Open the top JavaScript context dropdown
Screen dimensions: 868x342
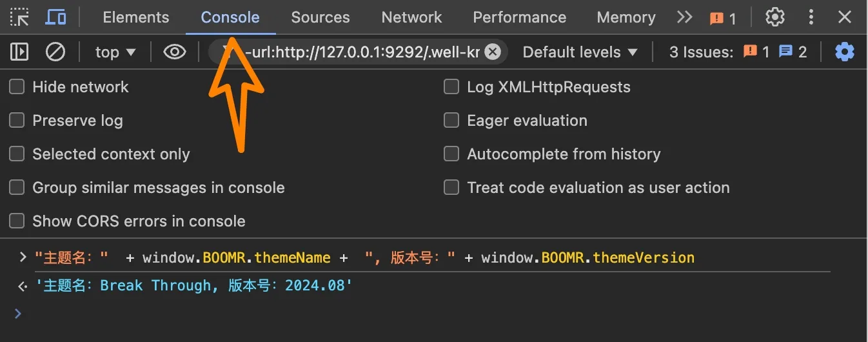coord(115,52)
